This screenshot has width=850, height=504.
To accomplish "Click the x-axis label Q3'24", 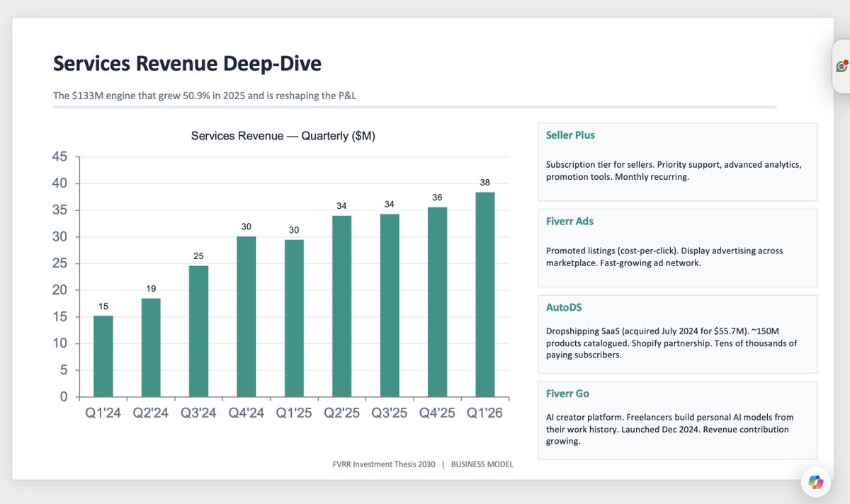I will click(198, 413).
